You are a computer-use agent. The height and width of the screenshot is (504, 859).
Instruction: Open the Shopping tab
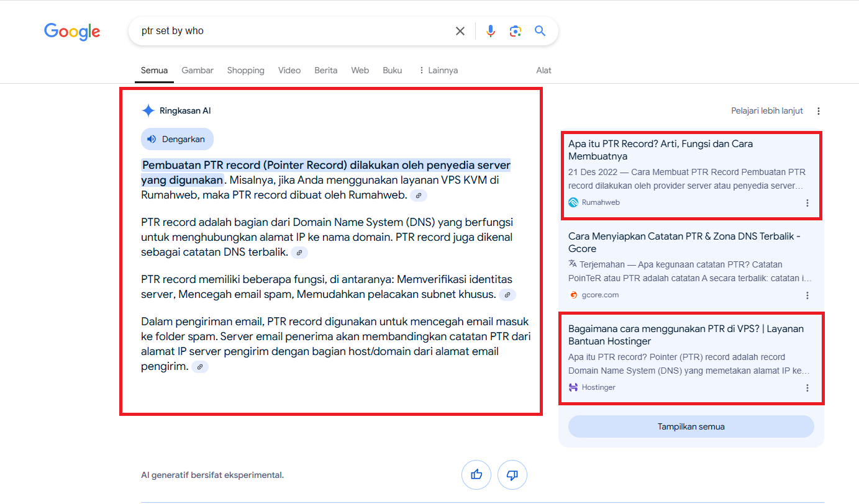click(246, 70)
